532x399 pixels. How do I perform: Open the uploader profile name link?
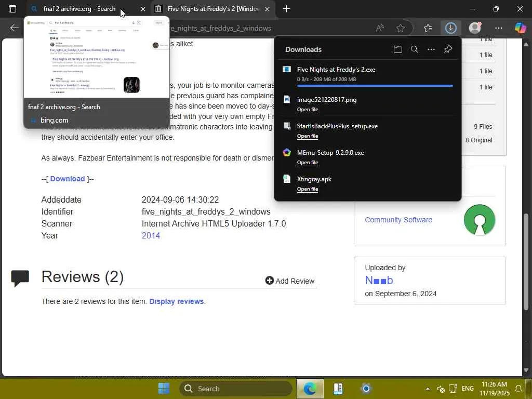tap(379, 281)
